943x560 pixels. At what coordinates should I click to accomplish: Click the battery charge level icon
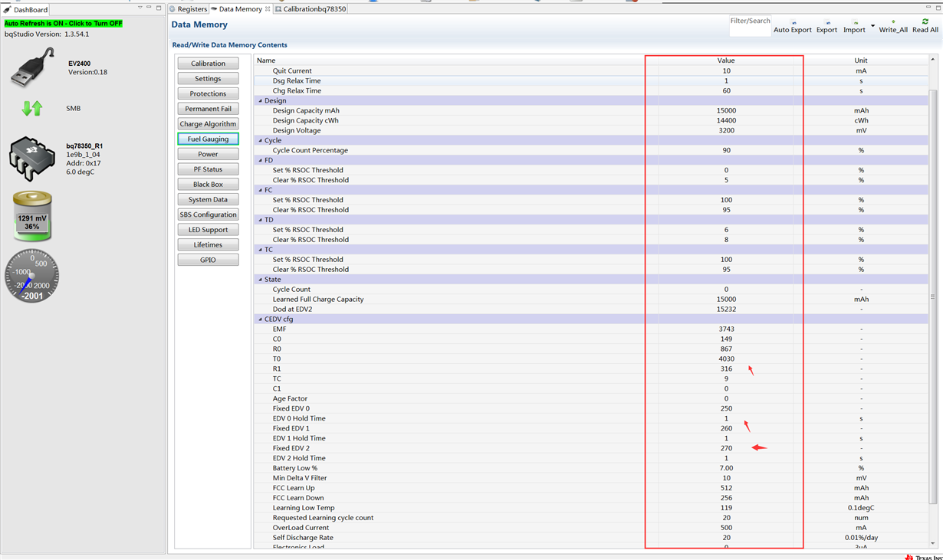click(x=32, y=217)
